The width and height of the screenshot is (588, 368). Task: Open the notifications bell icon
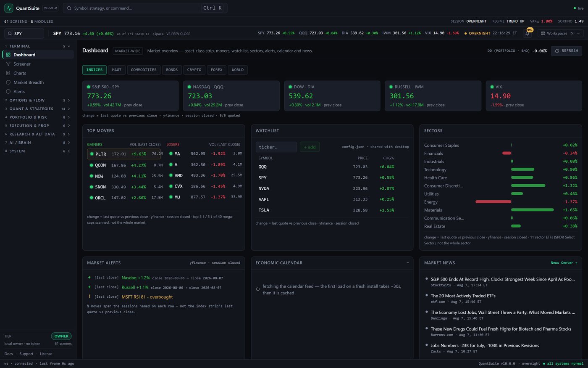(528, 33)
